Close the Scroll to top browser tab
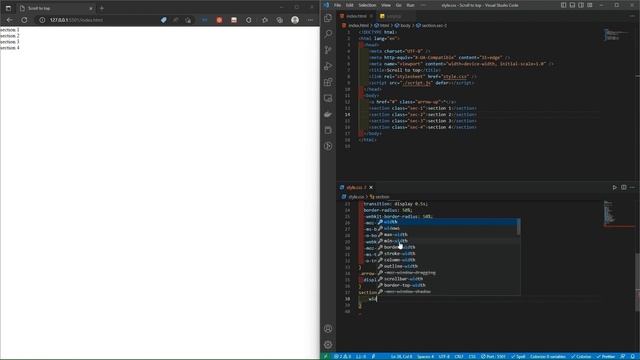Viewport: 640px width, 360px height. point(91,8)
